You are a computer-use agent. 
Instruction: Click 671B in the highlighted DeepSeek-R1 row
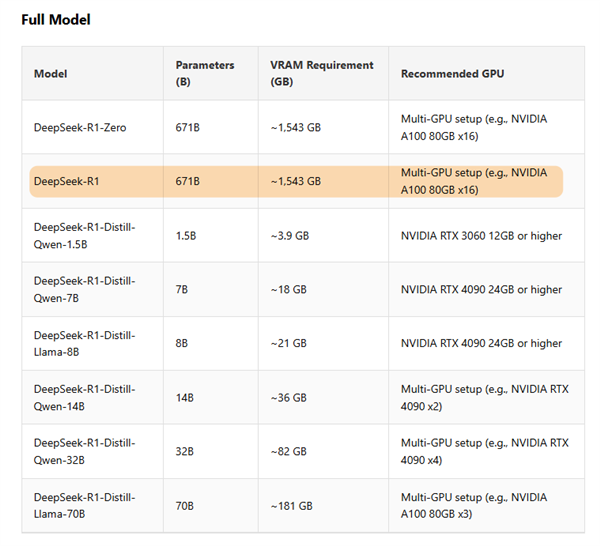click(188, 181)
